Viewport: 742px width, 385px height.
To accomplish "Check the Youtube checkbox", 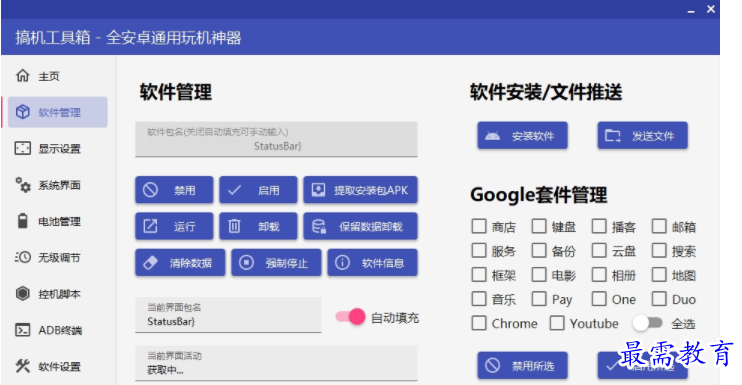I will pyautogui.click(x=557, y=324).
